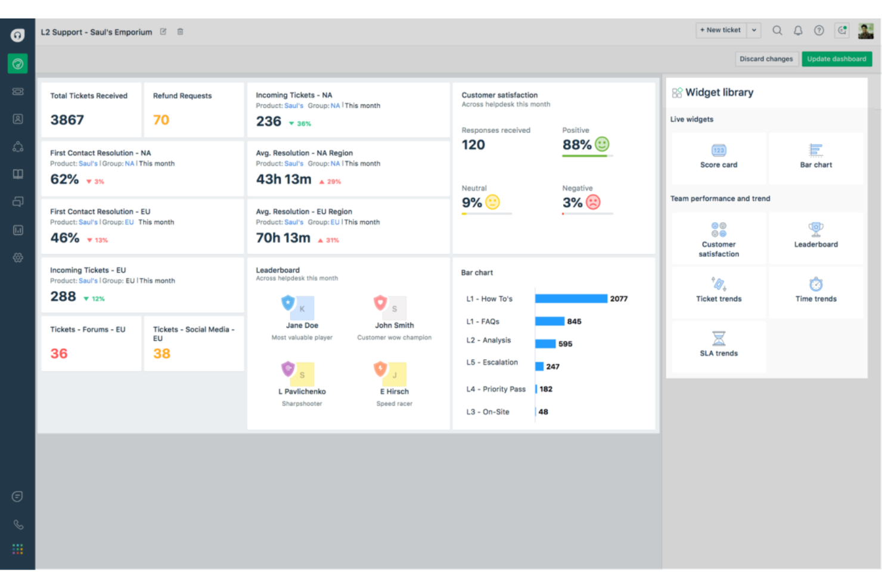Open the notifications bell icon
The width and height of the screenshot is (882, 588).
(798, 30)
